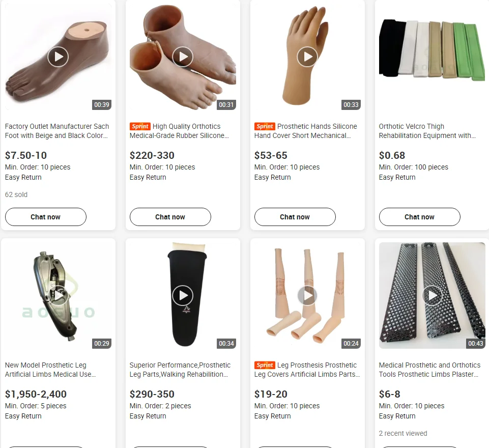Click Sprint badge on Leg Prosthesis listing
The width and height of the screenshot is (489, 448).
click(265, 365)
